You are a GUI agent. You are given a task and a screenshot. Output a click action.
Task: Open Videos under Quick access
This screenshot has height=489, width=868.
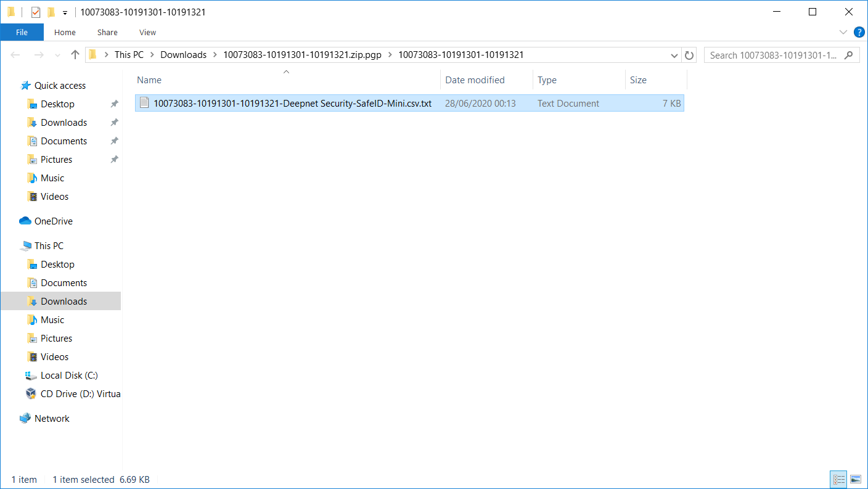pyautogui.click(x=54, y=197)
